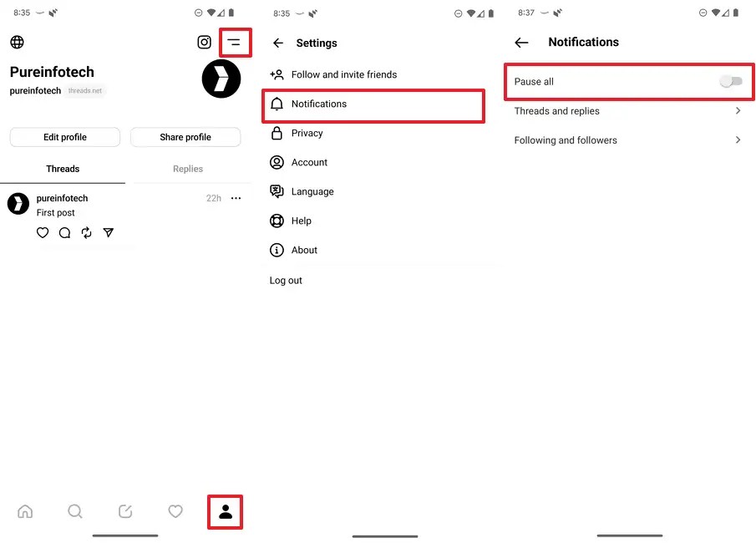Select the Threads tab on the profile

(x=63, y=168)
